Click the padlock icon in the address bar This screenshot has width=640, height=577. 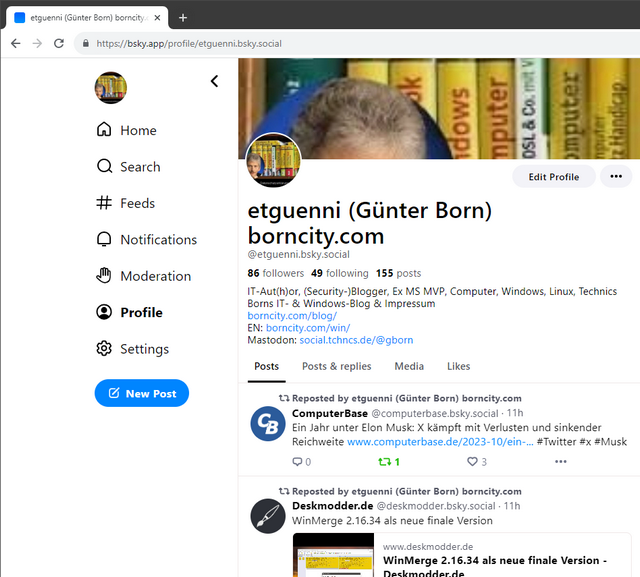coord(86,43)
